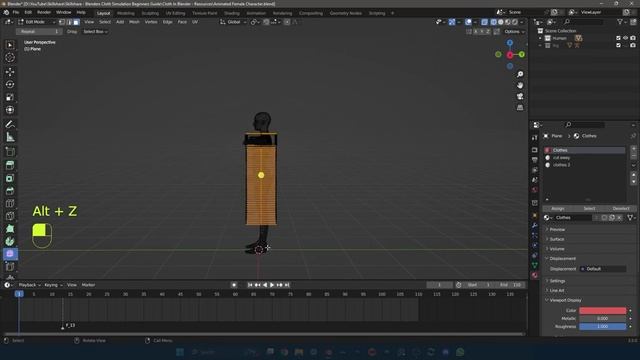
Task: Click the viewport zoom magnifier icon
Action: click(x=520, y=74)
